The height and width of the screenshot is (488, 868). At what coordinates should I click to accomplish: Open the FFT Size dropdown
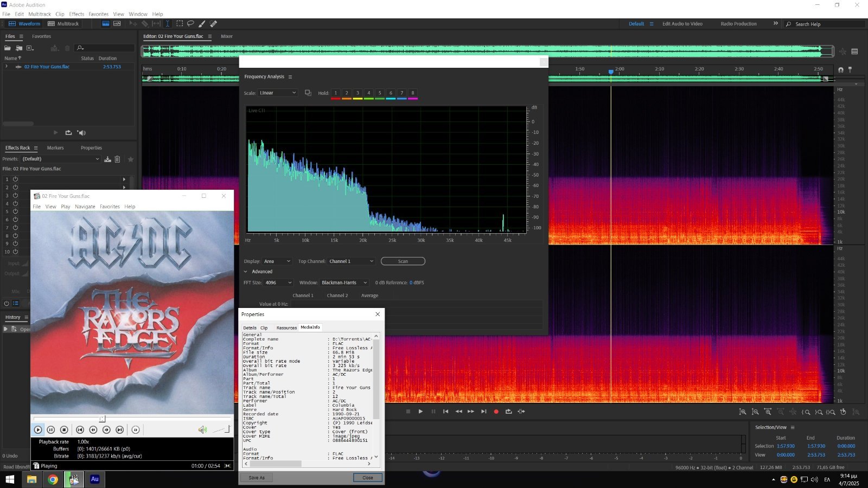pos(279,282)
